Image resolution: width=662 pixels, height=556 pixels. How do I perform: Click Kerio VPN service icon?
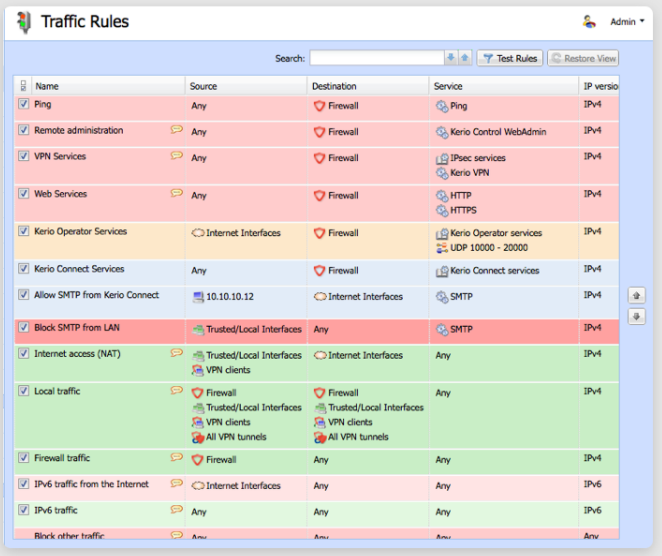coord(442,173)
